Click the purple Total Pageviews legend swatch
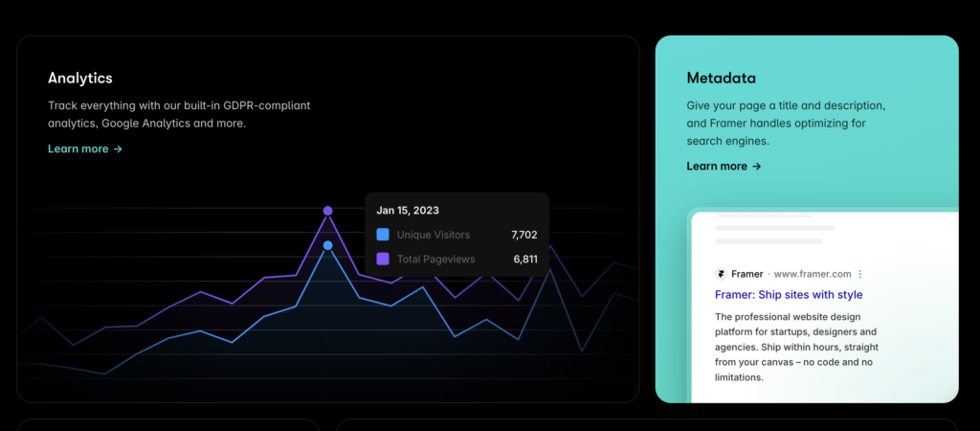980x431 pixels. pos(383,259)
